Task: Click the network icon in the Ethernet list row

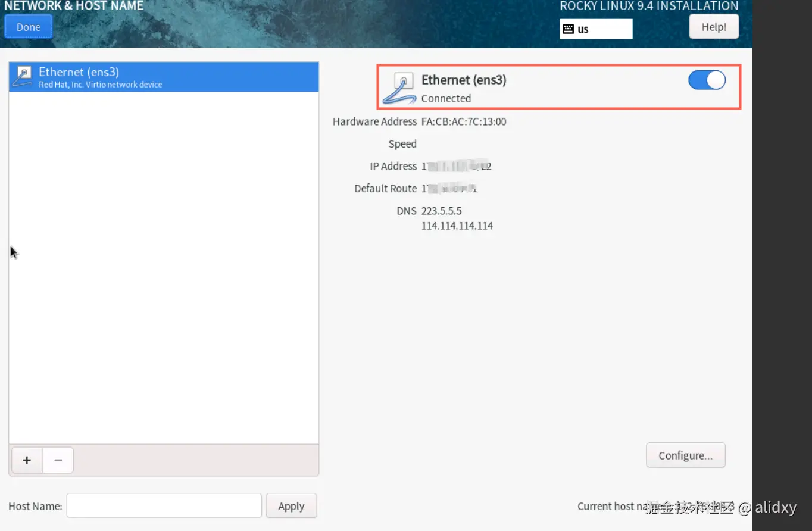Action: tap(23, 77)
